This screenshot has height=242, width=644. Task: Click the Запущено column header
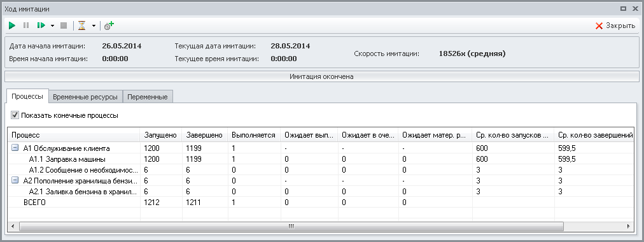point(161,135)
